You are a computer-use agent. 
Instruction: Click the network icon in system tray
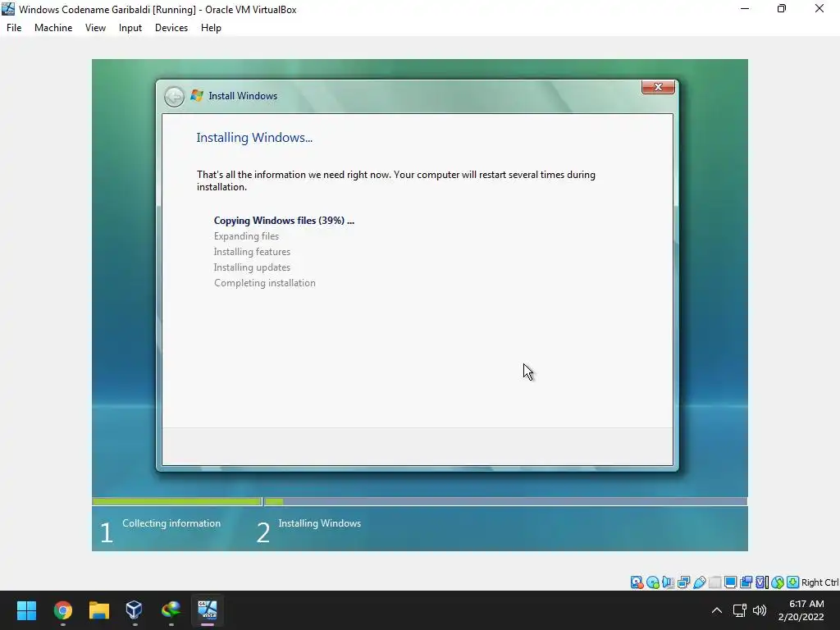coord(740,610)
